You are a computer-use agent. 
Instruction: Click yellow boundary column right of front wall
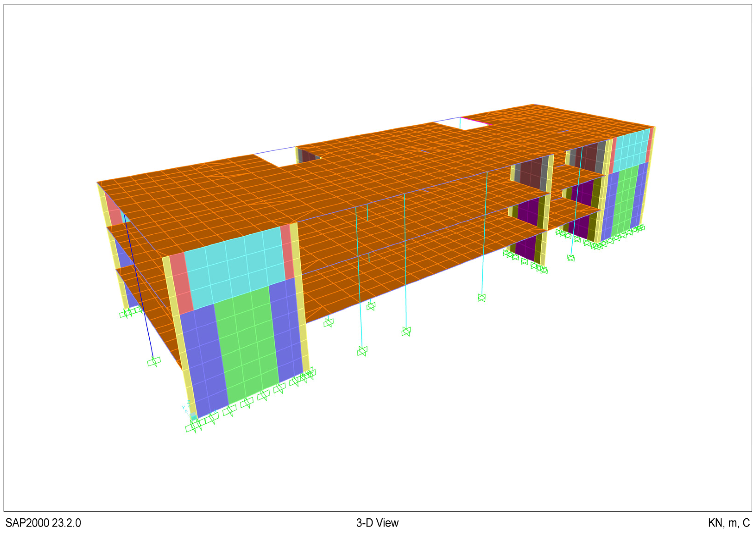300,296
